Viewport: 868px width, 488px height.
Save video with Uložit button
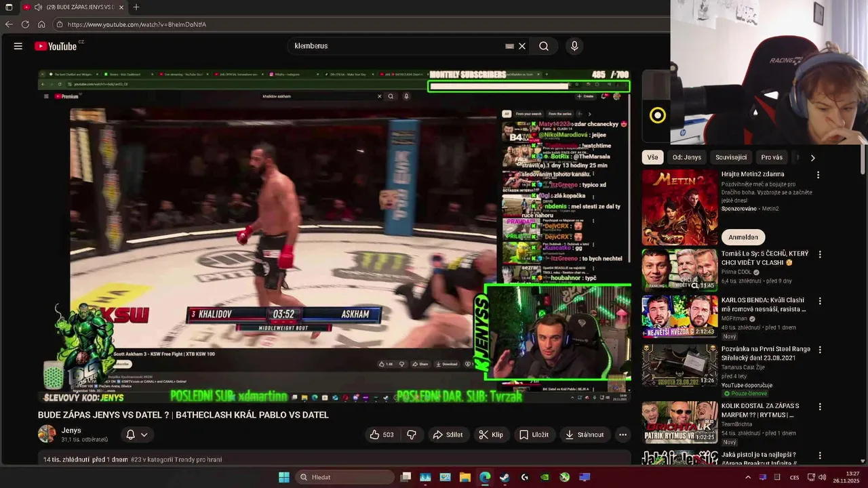[x=534, y=434]
